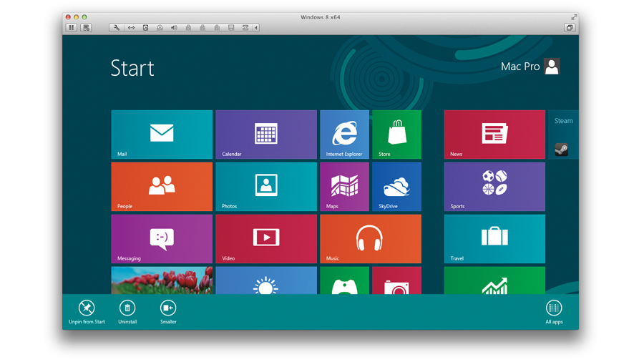
Task: Open the News tile
Action: pos(494,134)
